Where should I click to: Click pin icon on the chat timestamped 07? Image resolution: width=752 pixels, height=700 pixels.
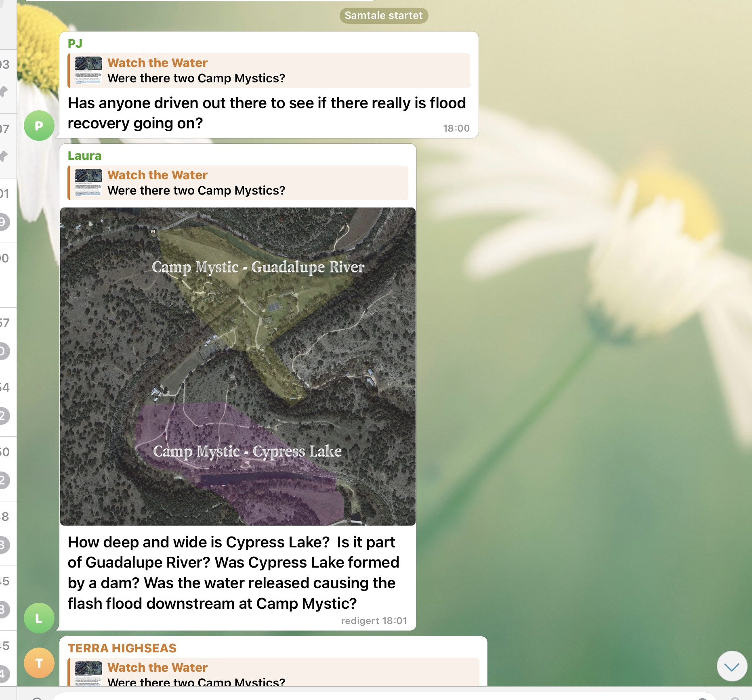[4, 156]
